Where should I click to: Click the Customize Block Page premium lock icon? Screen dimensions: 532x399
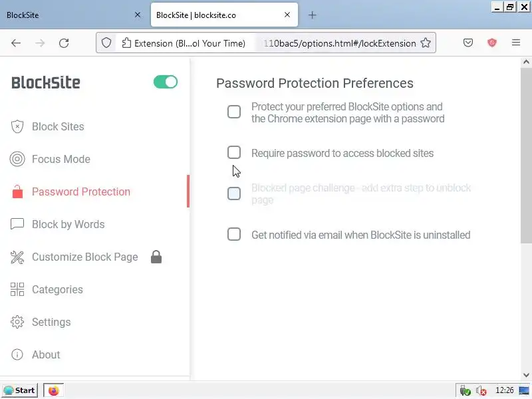[x=156, y=257]
